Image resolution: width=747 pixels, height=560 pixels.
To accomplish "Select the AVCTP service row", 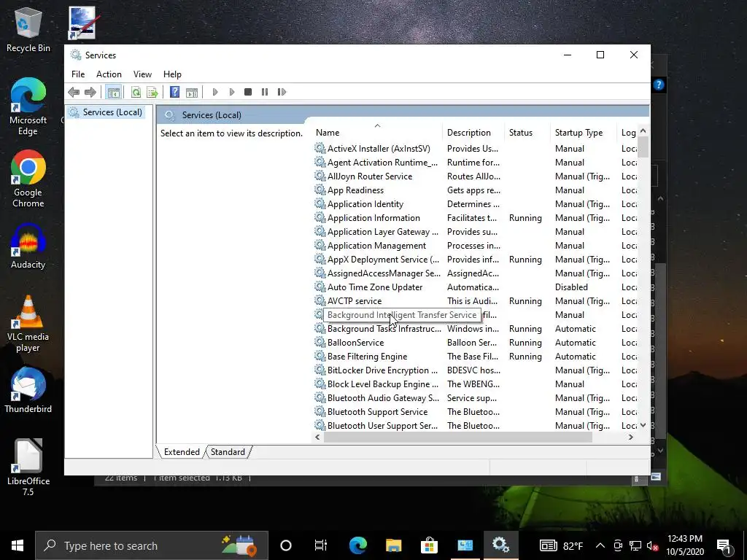I will 355,301.
